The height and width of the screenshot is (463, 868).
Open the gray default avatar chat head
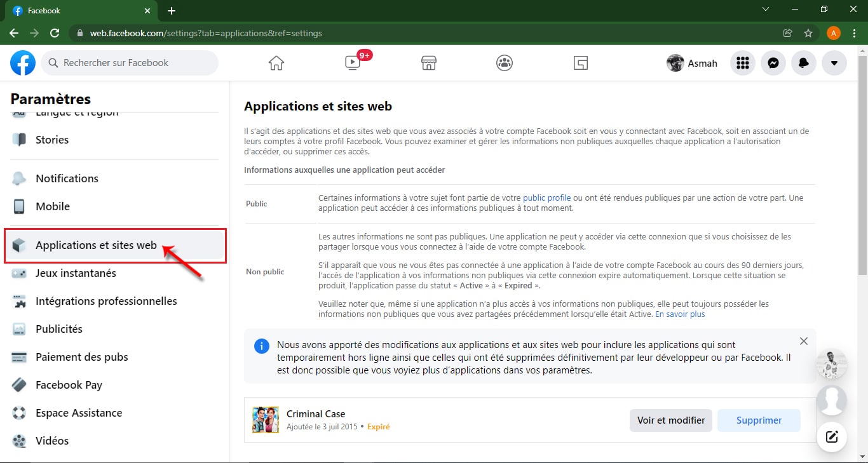pos(832,401)
